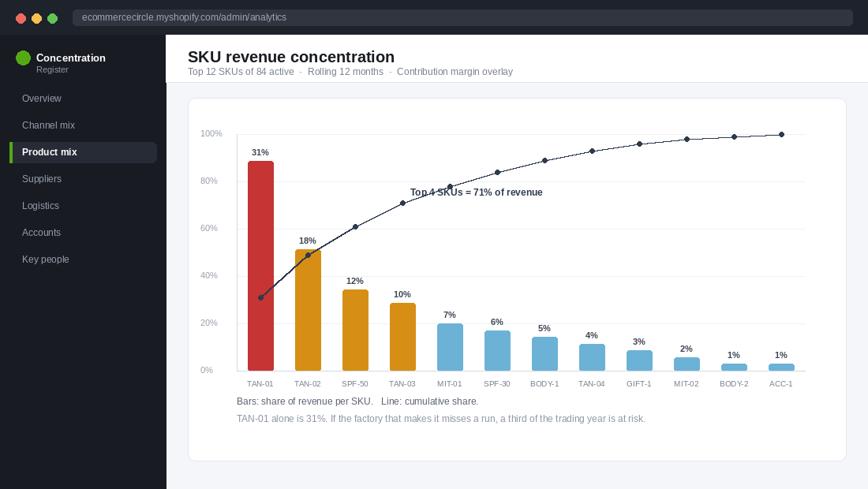Viewport: 868px width, 489px height.
Task: Click the TAN-01 x-axis label
Action: click(260, 383)
